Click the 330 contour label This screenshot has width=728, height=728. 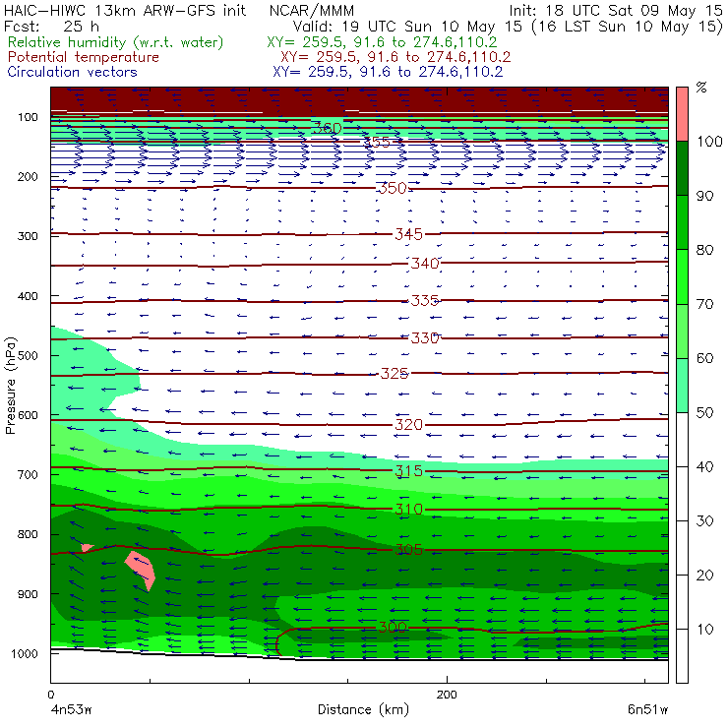(x=425, y=337)
